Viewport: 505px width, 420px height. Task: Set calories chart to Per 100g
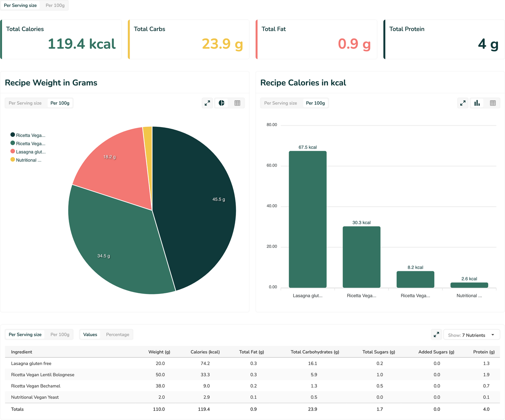tap(315, 103)
